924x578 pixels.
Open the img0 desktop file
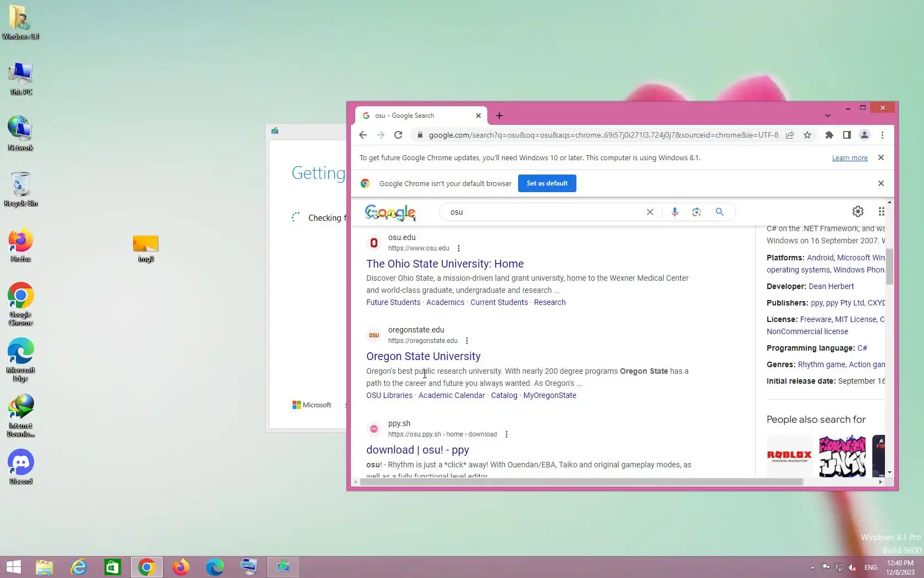click(x=146, y=248)
